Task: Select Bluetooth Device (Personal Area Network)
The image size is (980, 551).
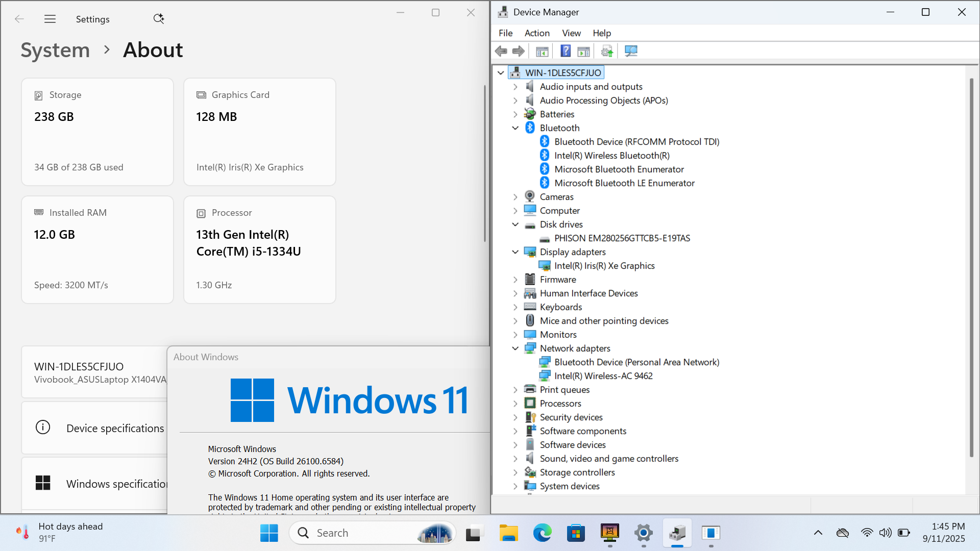Action: click(x=636, y=362)
